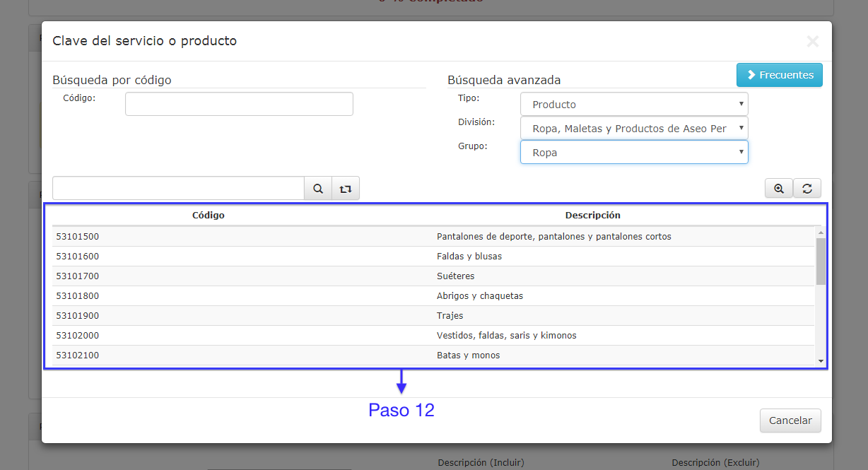This screenshot has height=470, width=868.
Task: Click the refresh arrows icon above table
Action: pos(807,189)
